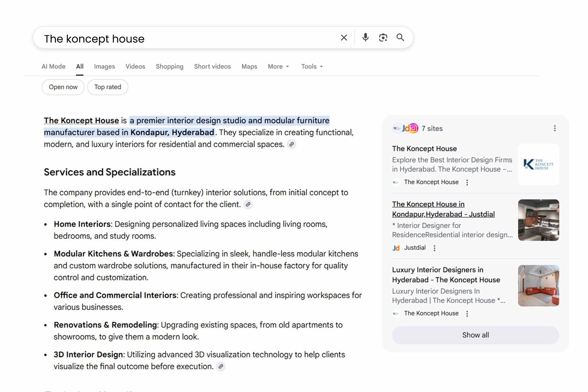Click the Show all button
Screen dimensions: 588x392
pos(475,335)
